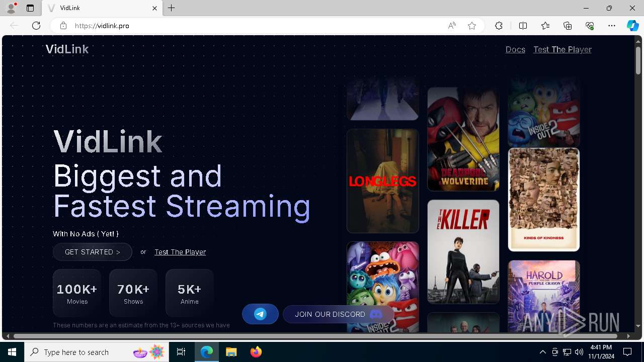Image resolution: width=644 pixels, height=362 pixels.
Task: View site information lock icon
Action: [x=63, y=26]
